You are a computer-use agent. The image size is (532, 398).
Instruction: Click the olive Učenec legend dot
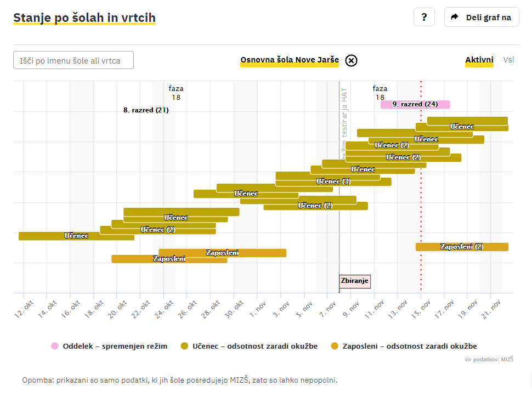pyautogui.click(x=184, y=346)
